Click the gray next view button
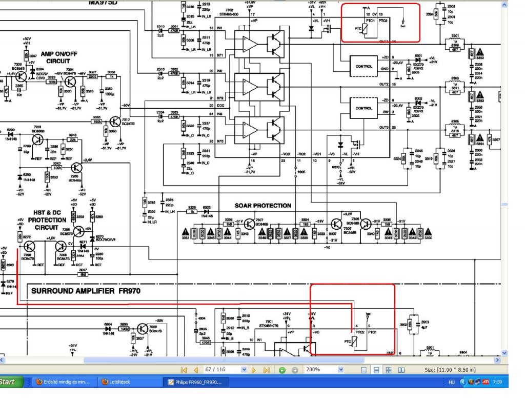Viewport: 525px width, 420px height. pyautogui.click(x=295, y=370)
